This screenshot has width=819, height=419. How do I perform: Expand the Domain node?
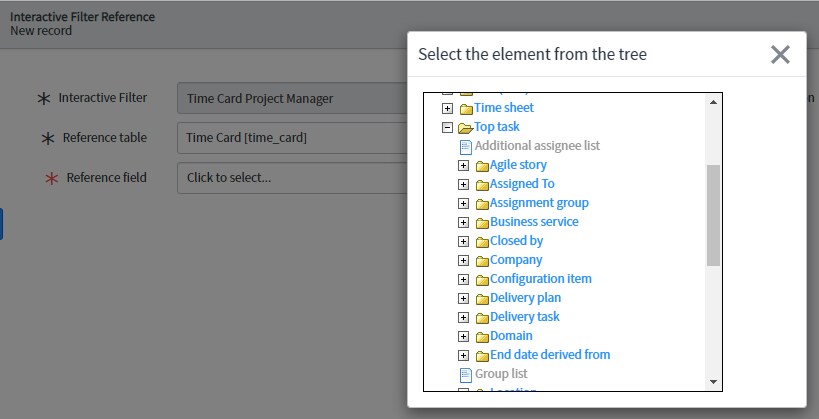463,336
